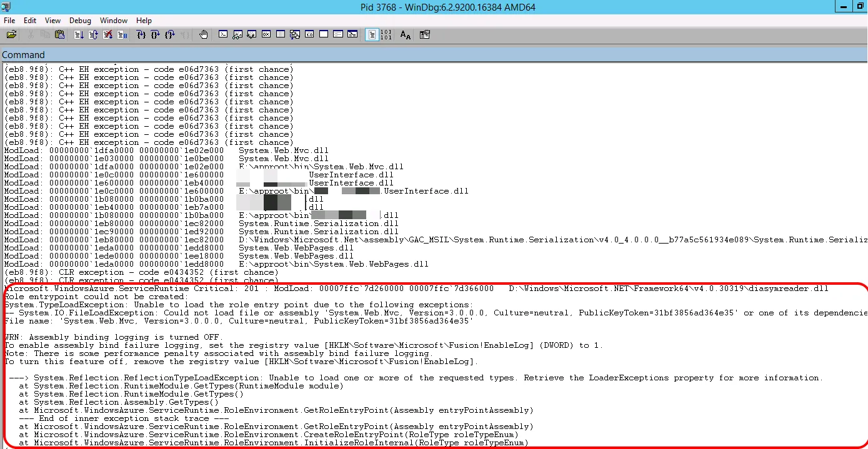Open the View menu

click(x=53, y=21)
